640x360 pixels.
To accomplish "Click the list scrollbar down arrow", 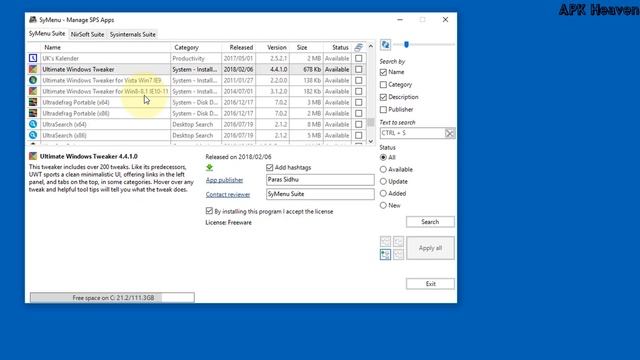I will point(371,141).
